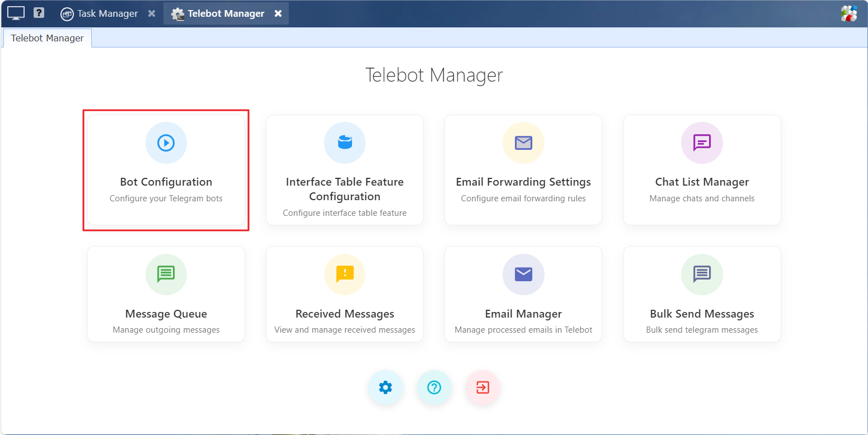Click 'Configure your Telegram bots' text
This screenshot has width=868, height=435.
166,198
